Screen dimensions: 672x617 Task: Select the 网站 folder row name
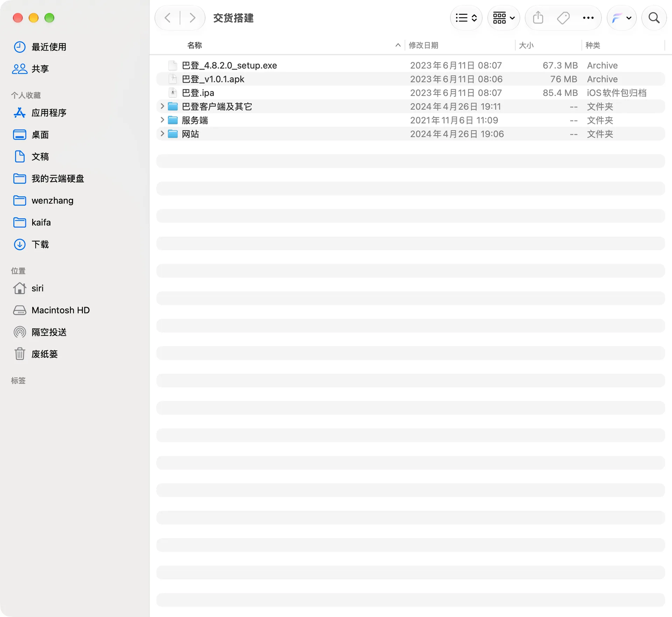click(190, 134)
